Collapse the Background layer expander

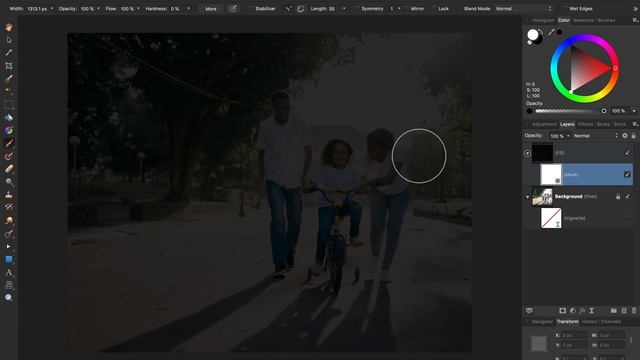(x=527, y=197)
